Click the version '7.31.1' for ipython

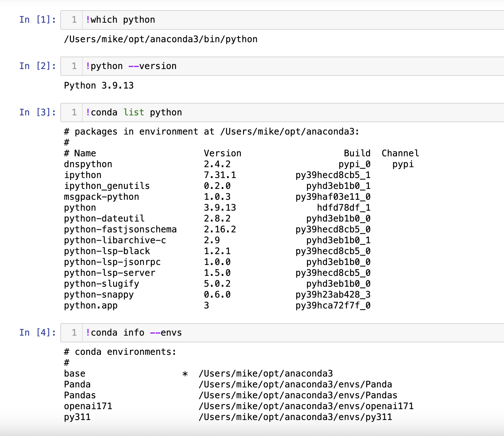pos(220,175)
